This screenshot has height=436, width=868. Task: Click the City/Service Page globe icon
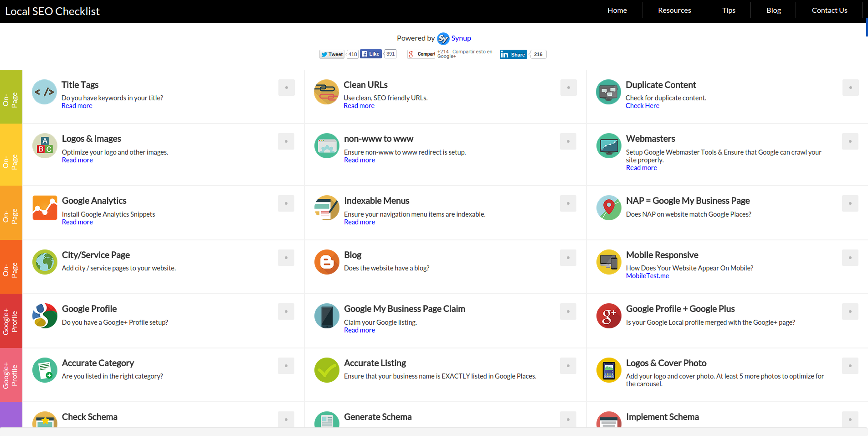pos(45,262)
